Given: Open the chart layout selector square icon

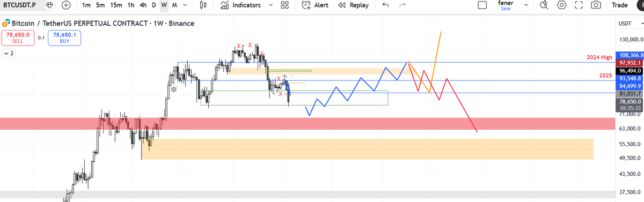Looking at the screenshot, I should click(x=482, y=5).
